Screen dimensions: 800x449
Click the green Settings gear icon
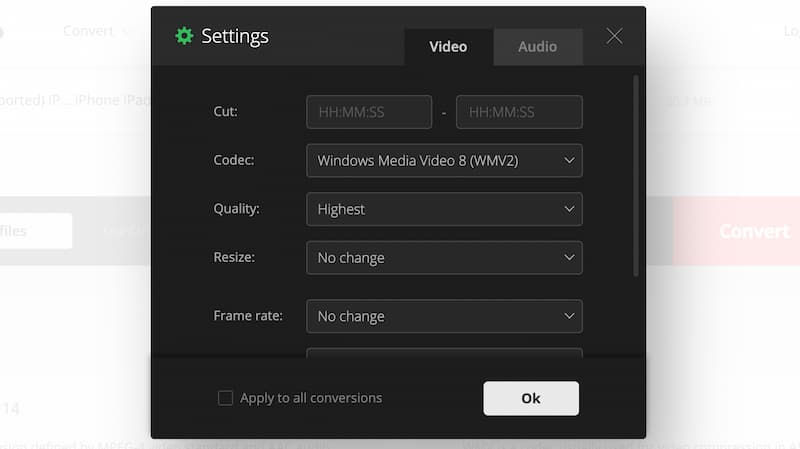coord(184,36)
